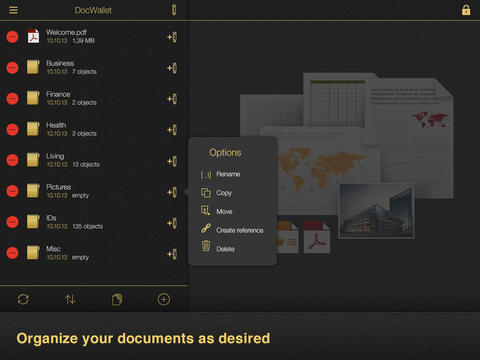Open options via Pictures edit pencil icon

pyautogui.click(x=172, y=192)
